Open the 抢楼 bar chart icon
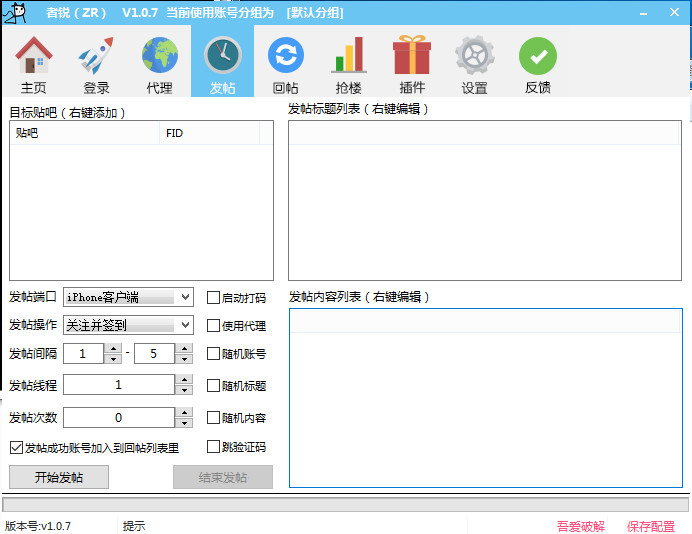This screenshot has height=534, width=692. tap(349, 64)
